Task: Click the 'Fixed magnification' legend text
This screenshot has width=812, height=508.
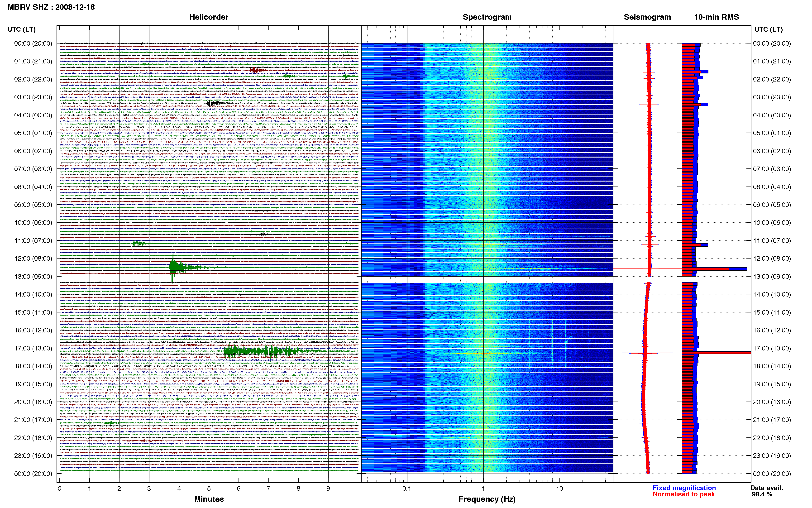Action: (684, 488)
